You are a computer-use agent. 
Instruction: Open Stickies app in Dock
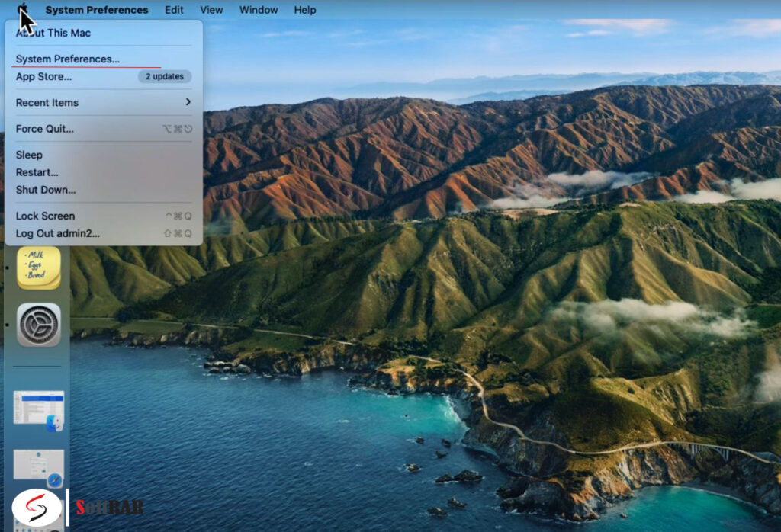click(x=39, y=268)
